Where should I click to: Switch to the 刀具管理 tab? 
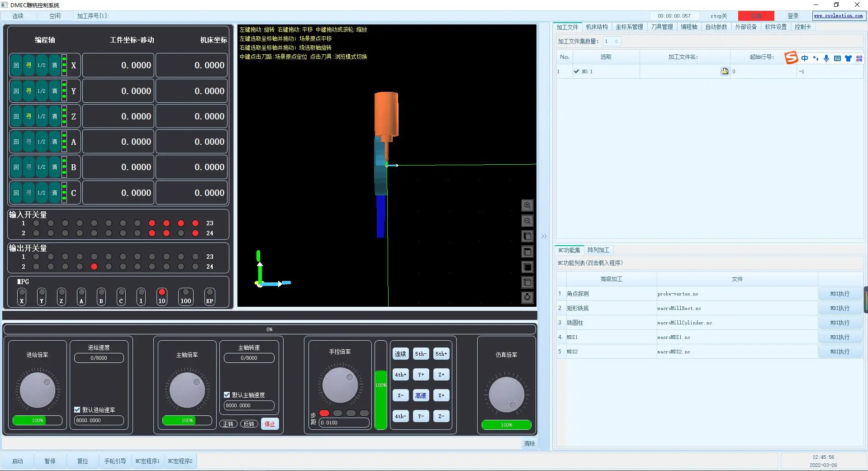pos(662,27)
